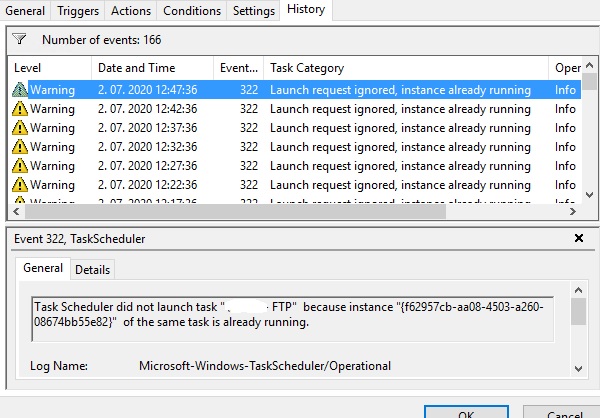
Task: Open the Triggers tab
Action: tap(78, 11)
